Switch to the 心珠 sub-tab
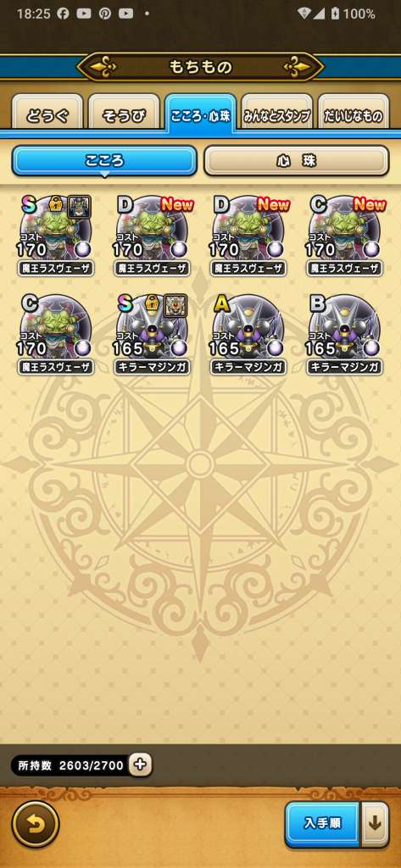This screenshot has width=401, height=868. pos(297,161)
